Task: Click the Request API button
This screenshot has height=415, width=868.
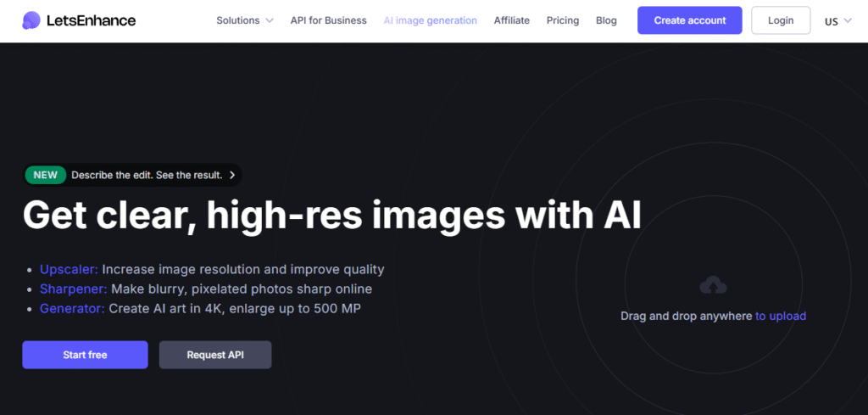Action: coord(215,355)
